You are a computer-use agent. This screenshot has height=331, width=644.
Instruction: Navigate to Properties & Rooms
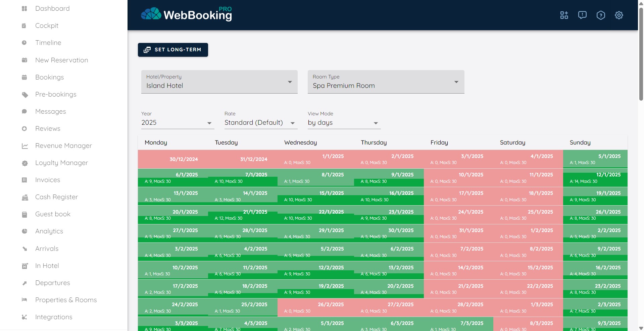coord(66,300)
